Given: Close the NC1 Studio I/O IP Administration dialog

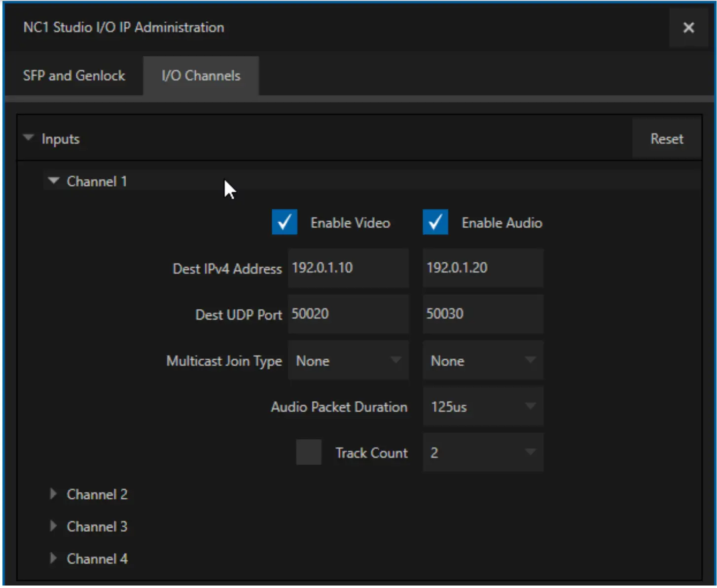Looking at the screenshot, I should [x=688, y=28].
